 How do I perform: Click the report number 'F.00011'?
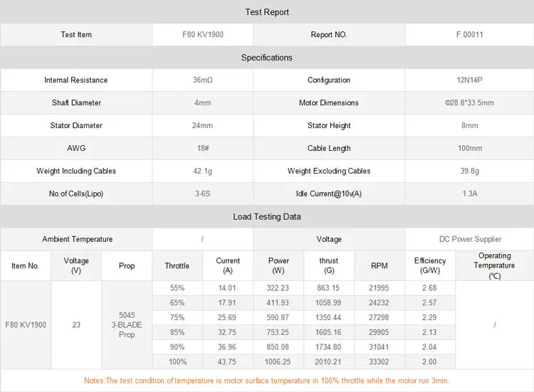click(x=470, y=34)
